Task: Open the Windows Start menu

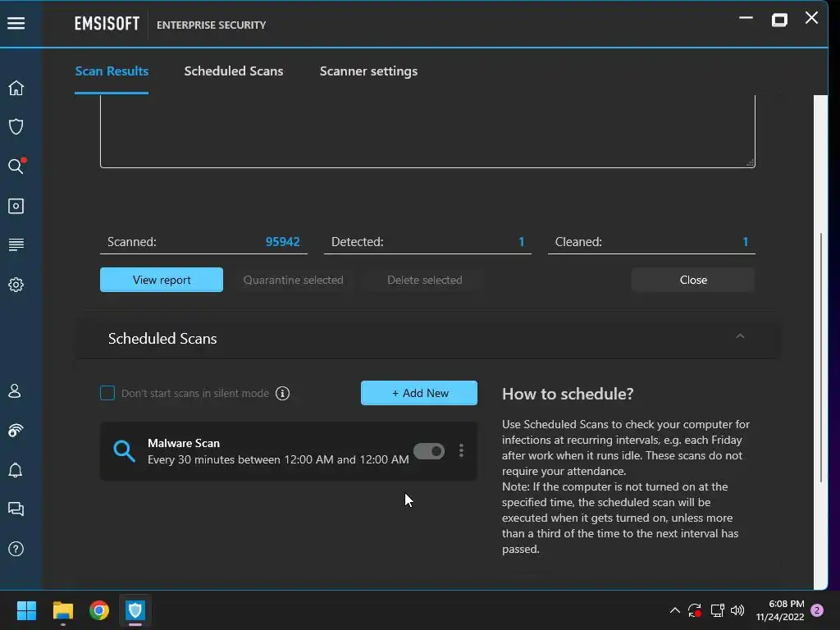Action: tap(26, 610)
